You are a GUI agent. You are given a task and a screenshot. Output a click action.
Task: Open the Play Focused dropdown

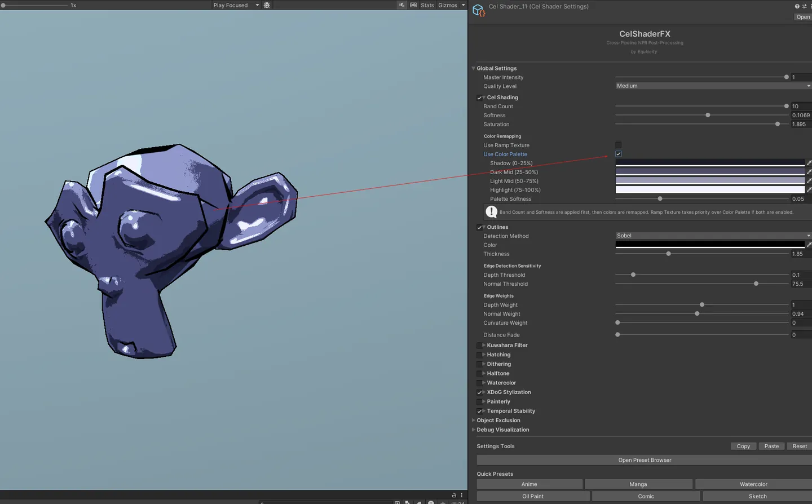coord(236,5)
